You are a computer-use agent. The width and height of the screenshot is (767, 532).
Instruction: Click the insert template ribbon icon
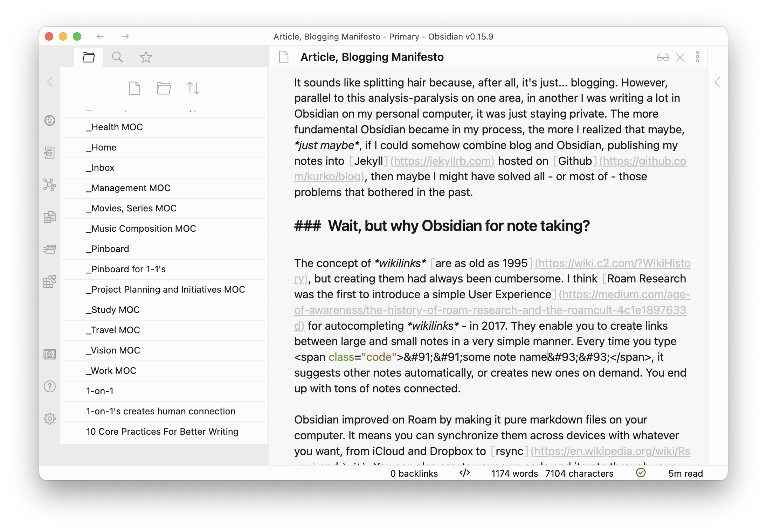coord(50,217)
